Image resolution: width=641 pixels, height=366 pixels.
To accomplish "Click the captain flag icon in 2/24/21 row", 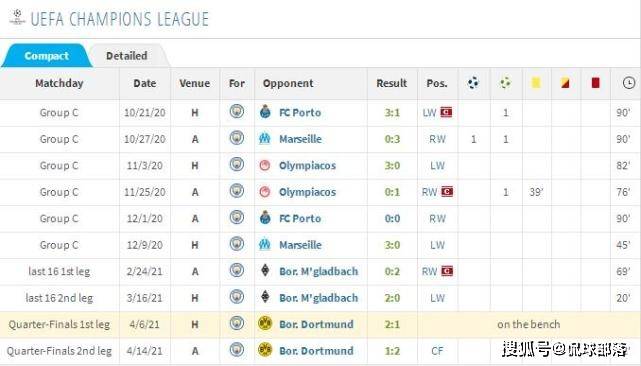I will click(x=447, y=271).
